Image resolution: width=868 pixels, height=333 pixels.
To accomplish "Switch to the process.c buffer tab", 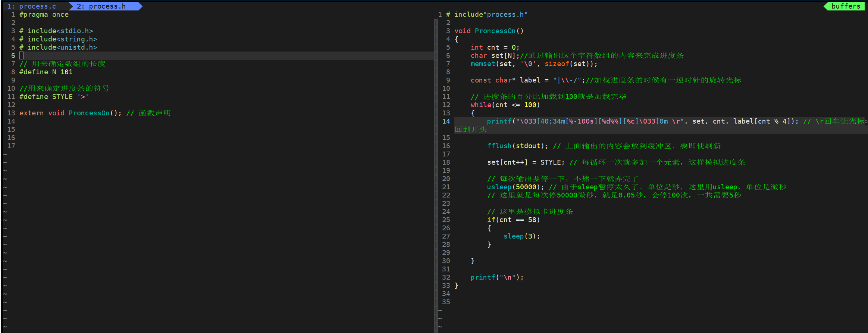I will click(x=32, y=6).
